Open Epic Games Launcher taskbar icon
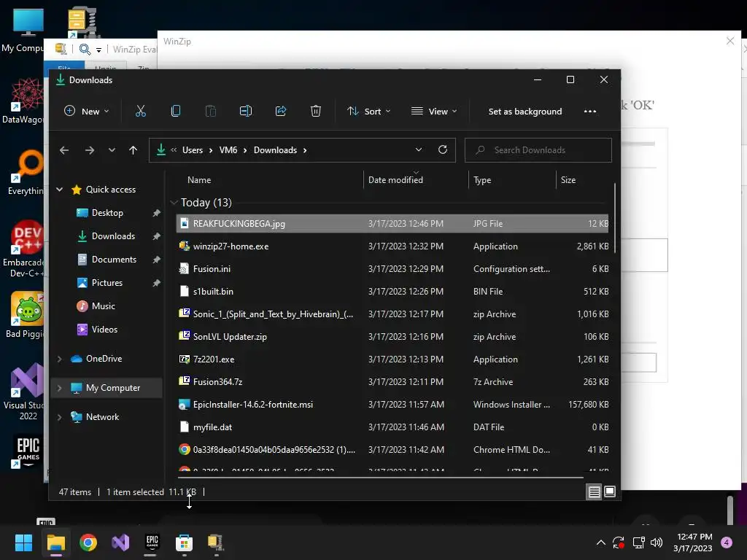 [152, 542]
